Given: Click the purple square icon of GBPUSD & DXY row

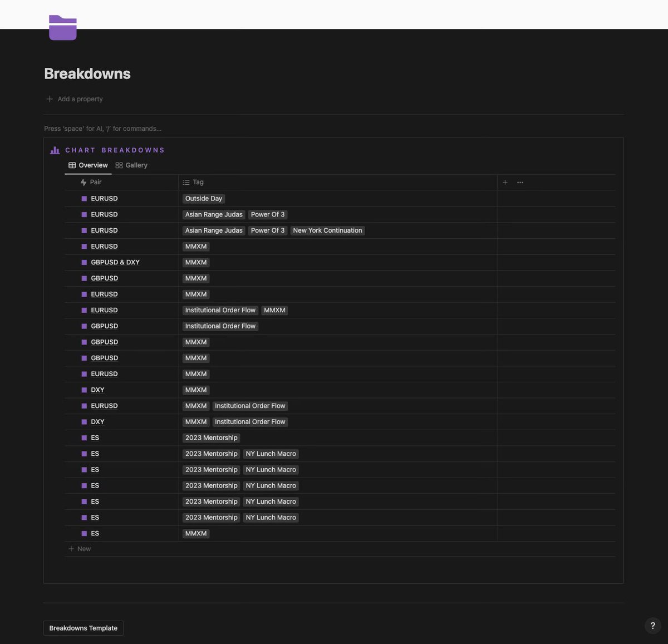Looking at the screenshot, I should pyautogui.click(x=84, y=262).
